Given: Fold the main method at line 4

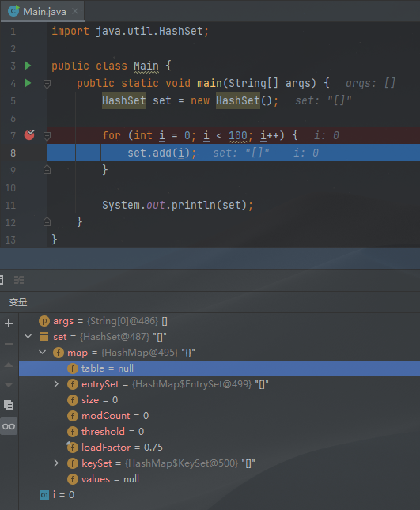Looking at the screenshot, I should tap(47, 84).
